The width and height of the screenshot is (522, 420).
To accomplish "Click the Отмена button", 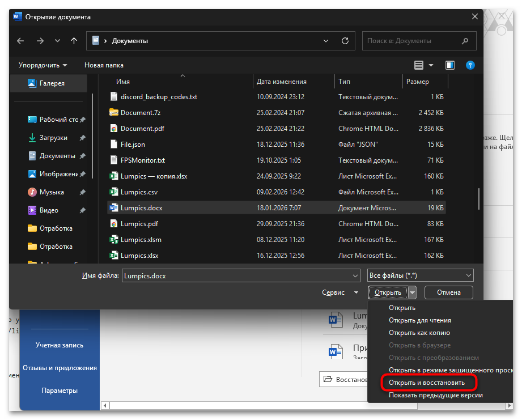I will [448, 292].
